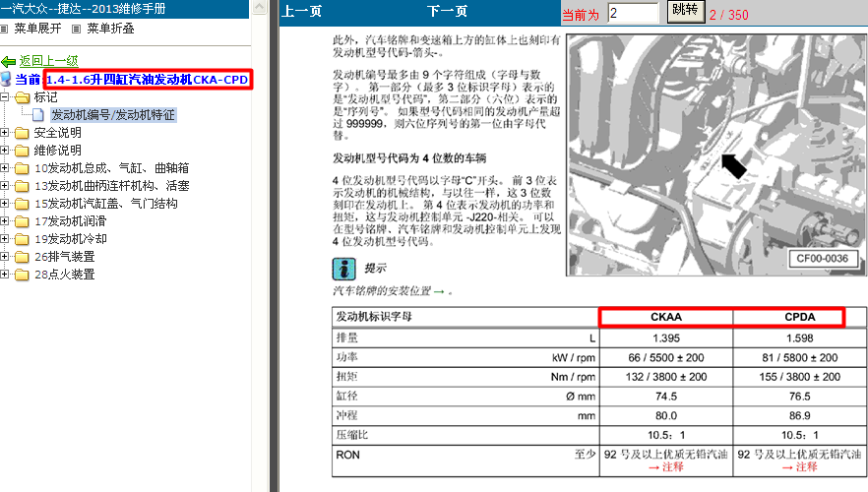Select 17发动机润滑 label
This screenshot has height=492, width=868.
[70, 221]
